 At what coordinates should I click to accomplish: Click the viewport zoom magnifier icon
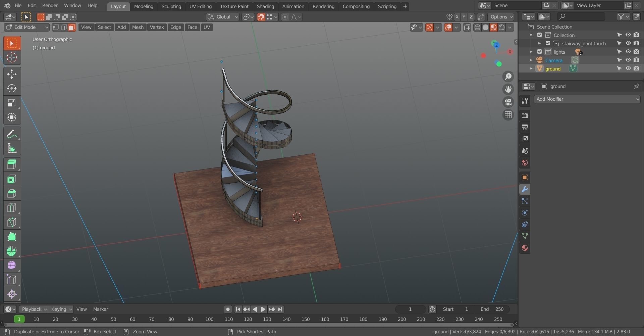tap(508, 77)
